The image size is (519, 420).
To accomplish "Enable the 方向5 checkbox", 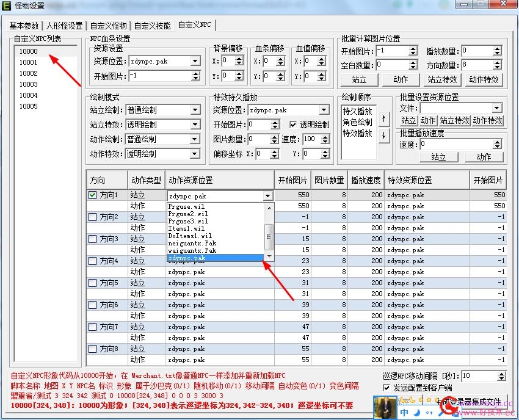I will [x=93, y=283].
